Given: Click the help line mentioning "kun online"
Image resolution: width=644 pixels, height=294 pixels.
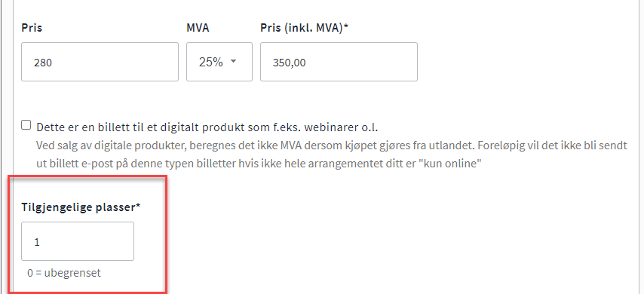Looking at the screenshot, I should coord(259,164).
